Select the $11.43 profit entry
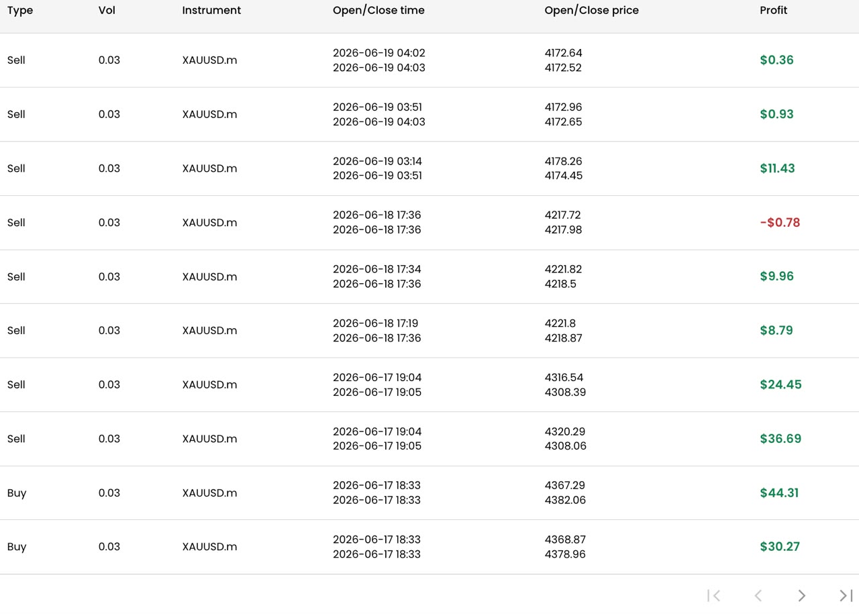This screenshot has height=616, width=859. tap(777, 168)
